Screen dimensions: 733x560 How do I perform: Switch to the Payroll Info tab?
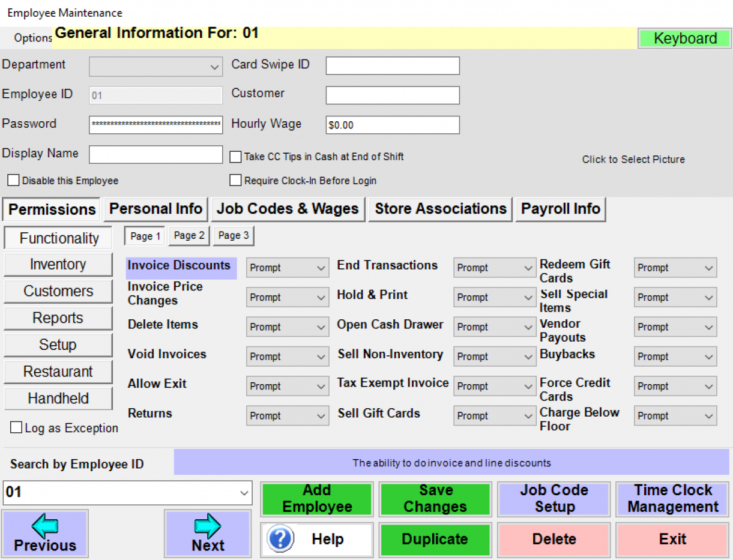tap(560, 209)
